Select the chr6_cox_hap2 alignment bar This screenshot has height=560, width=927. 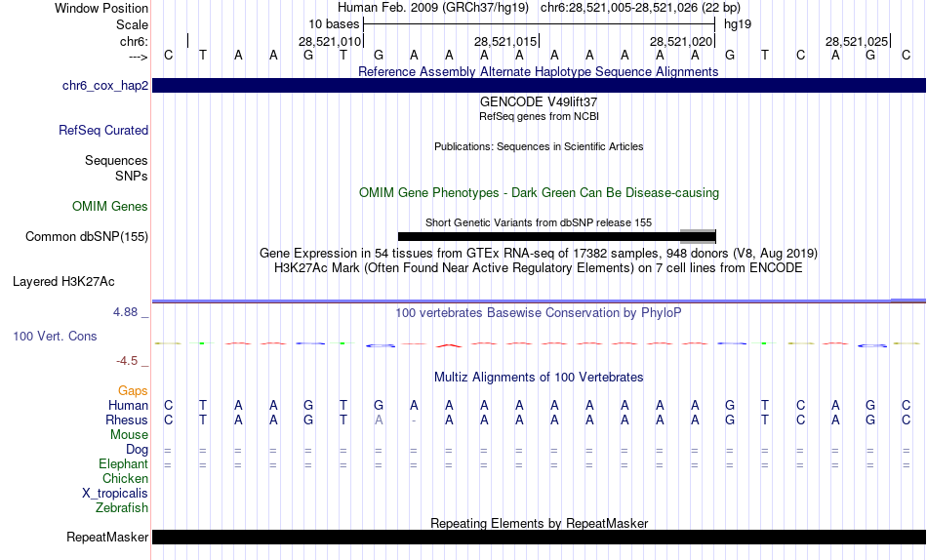pos(540,86)
